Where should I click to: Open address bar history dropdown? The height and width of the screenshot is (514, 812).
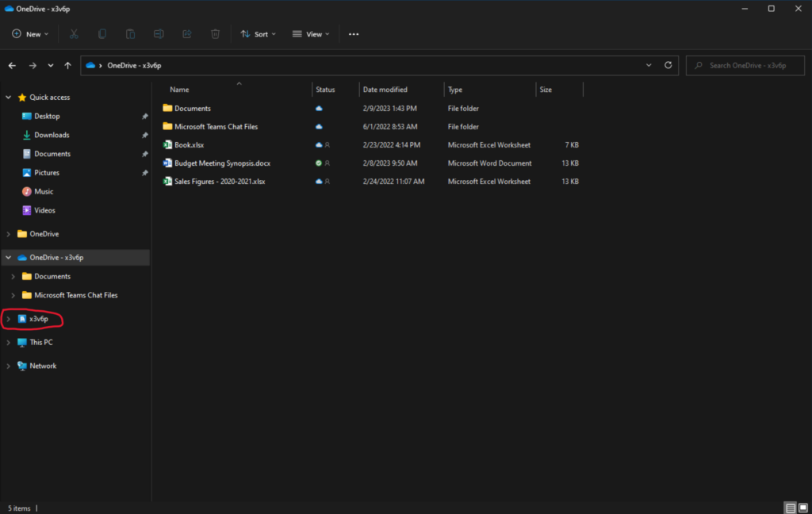pos(649,65)
